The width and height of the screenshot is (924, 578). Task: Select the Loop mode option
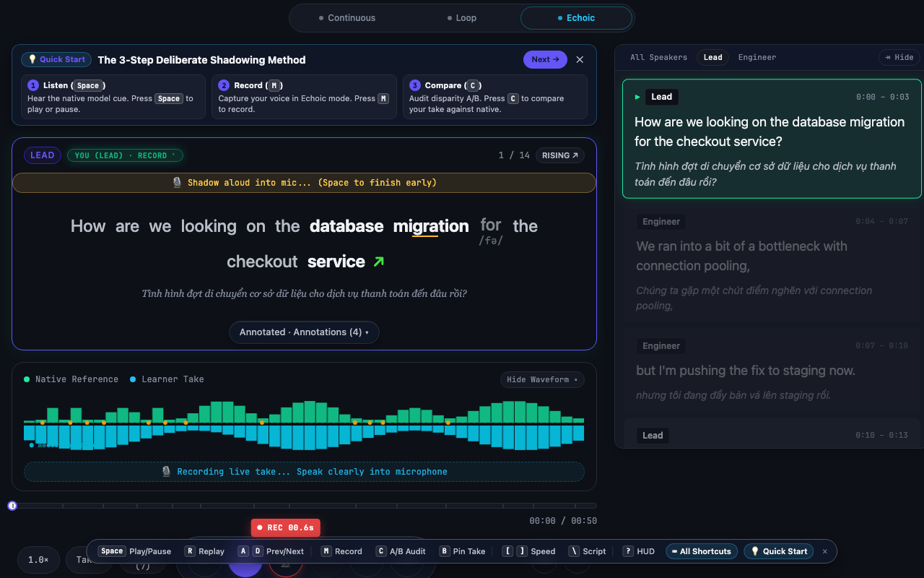461,18
